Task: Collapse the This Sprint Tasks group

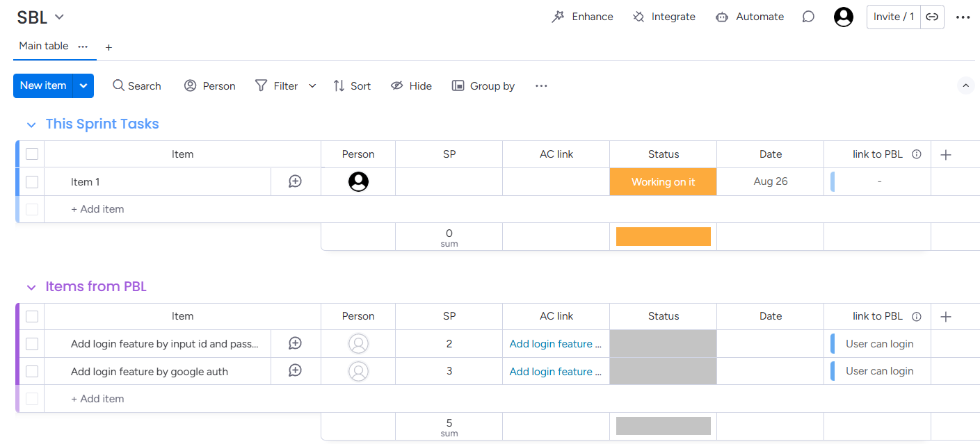Action: pos(31,124)
